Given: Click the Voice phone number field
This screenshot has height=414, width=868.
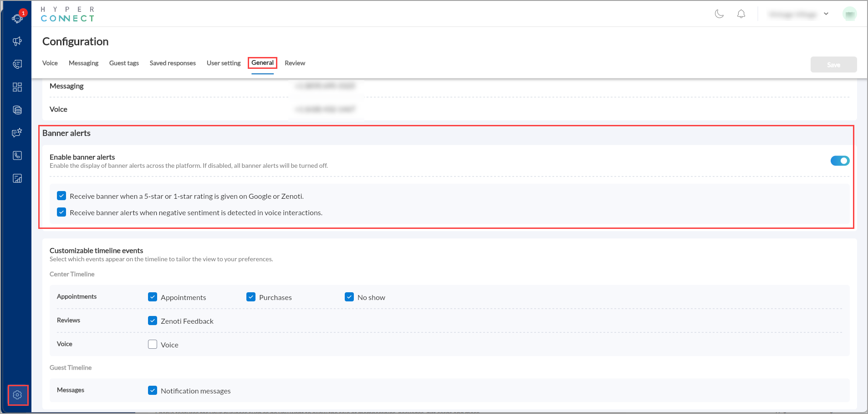Looking at the screenshot, I should (326, 109).
